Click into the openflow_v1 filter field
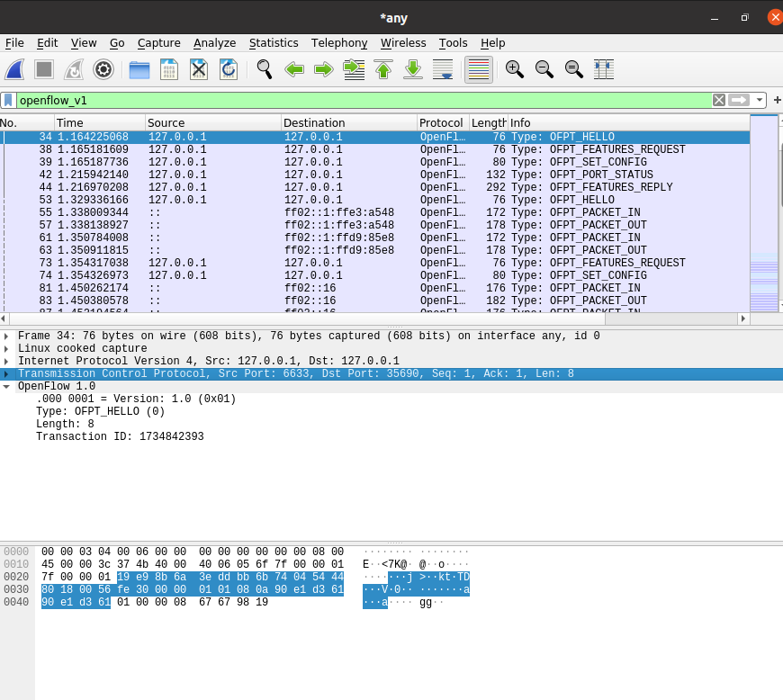This screenshot has height=700, width=783. point(360,100)
